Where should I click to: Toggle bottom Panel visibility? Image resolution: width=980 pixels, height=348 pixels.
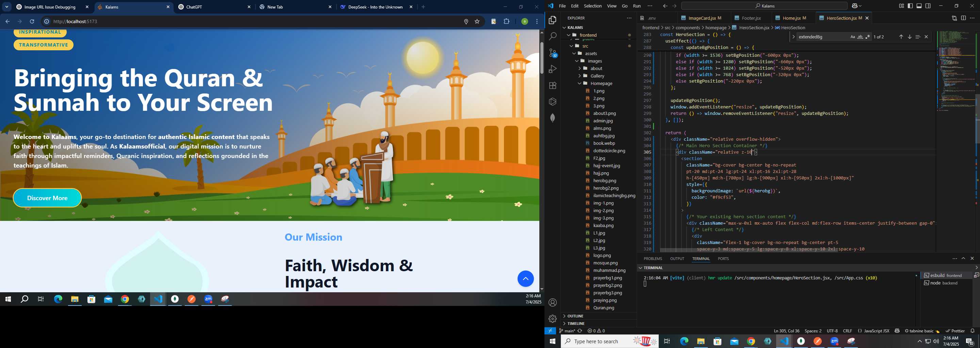click(919, 6)
